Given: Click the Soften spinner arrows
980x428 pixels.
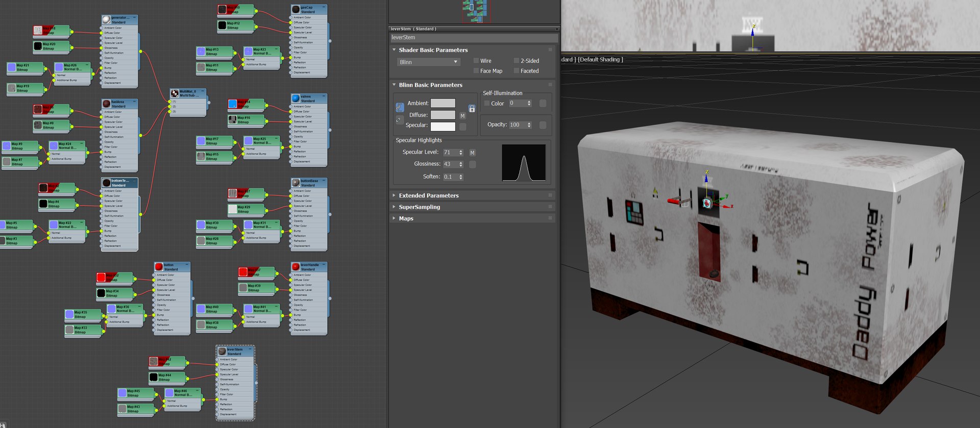Looking at the screenshot, I should [x=461, y=177].
